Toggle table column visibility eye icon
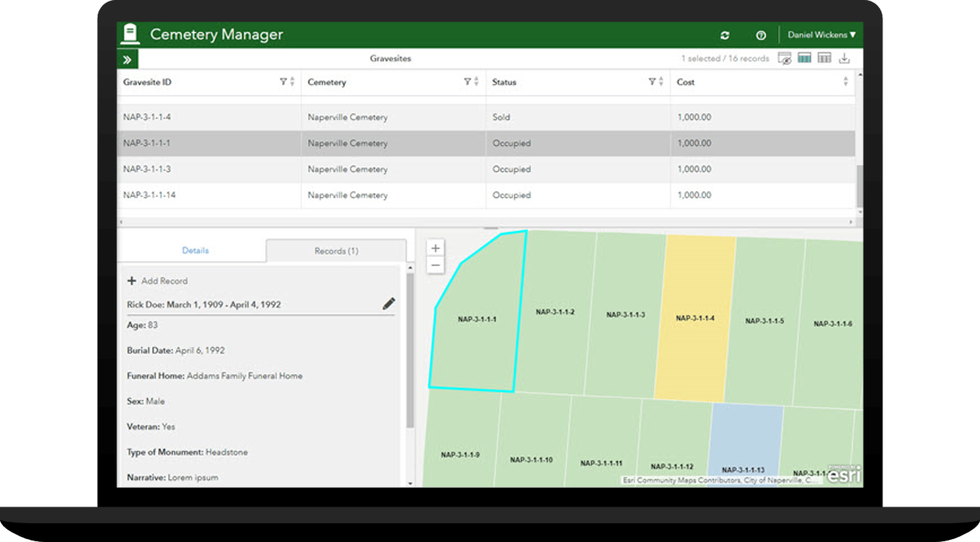980x542 pixels. [784, 58]
